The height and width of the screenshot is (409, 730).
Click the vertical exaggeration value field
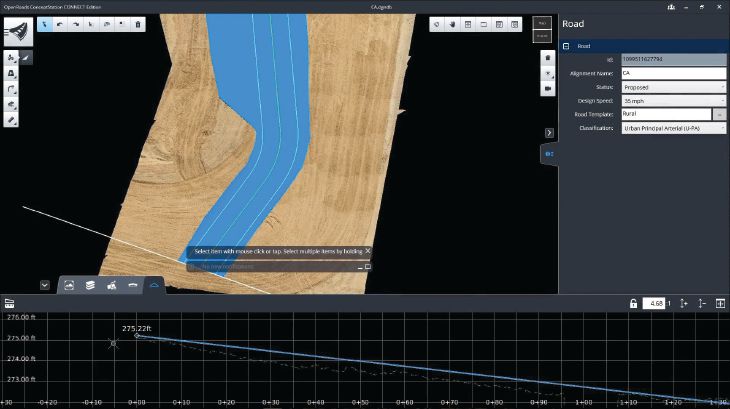654,303
